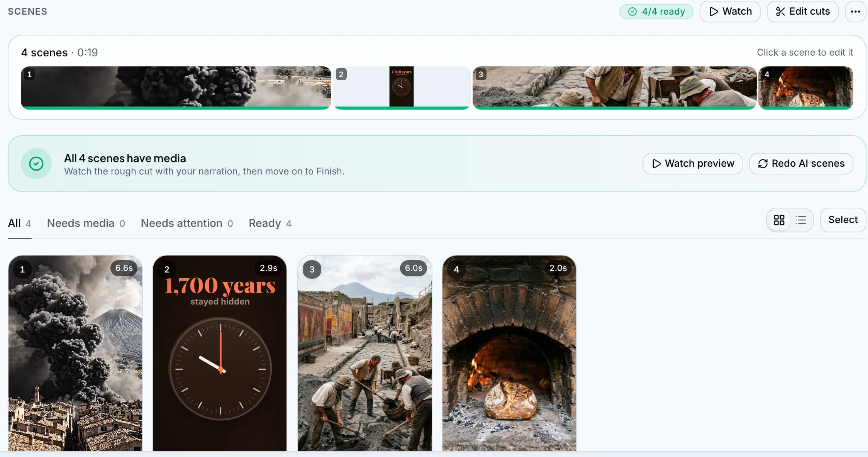Open the Ready tab
Screen dimensions: 868x457
[x=270, y=223]
